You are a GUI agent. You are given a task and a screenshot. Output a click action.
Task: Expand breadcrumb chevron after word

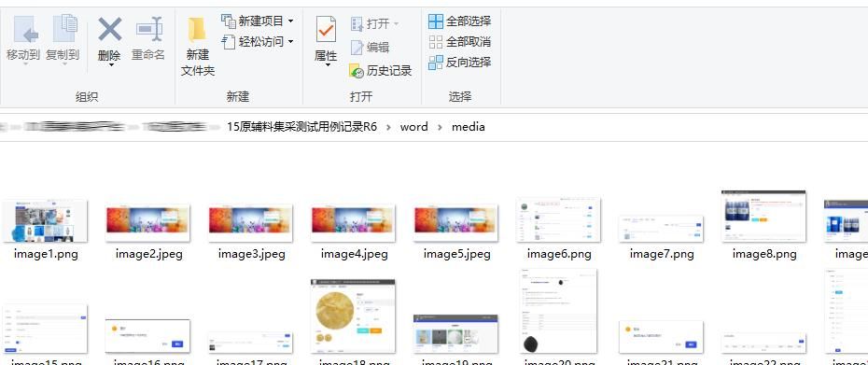tap(441, 127)
